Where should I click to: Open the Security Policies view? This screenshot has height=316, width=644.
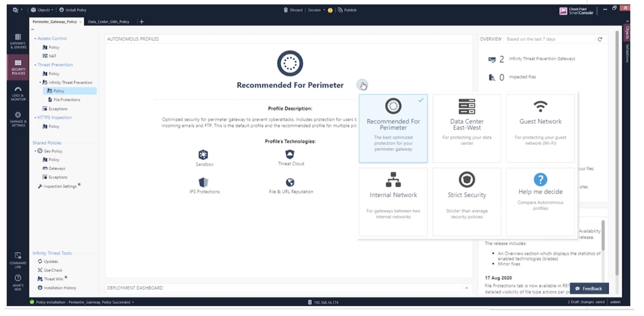pos(18,67)
